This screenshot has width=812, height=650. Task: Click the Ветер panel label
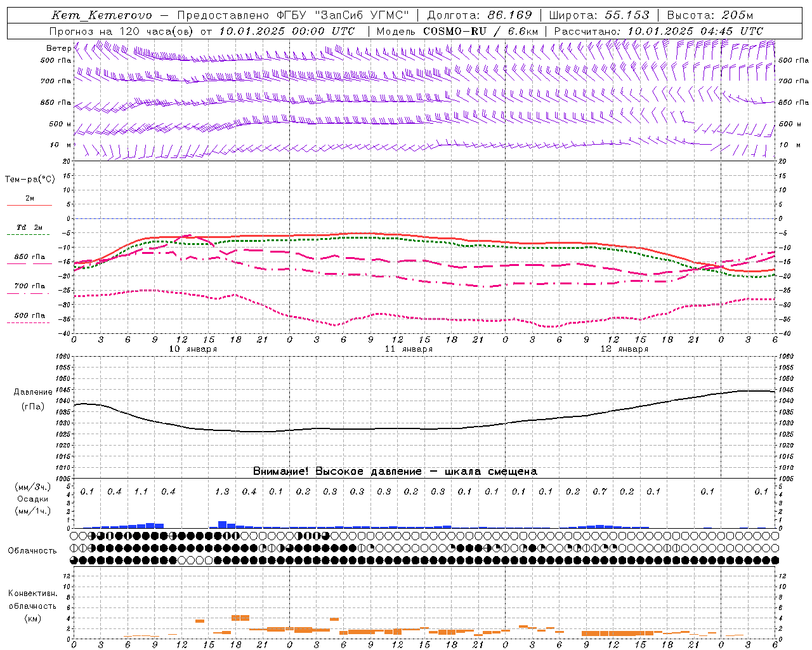click(x=59, y=48)
